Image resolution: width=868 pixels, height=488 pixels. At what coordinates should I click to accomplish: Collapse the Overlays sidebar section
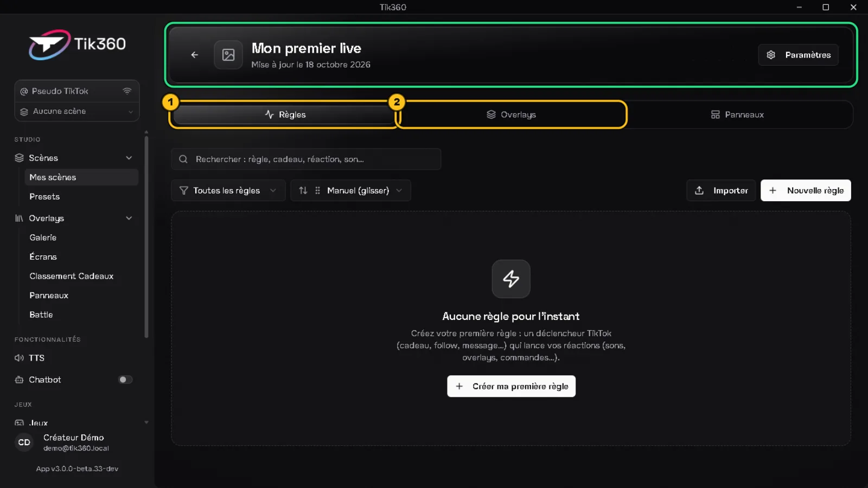(129, 218)
